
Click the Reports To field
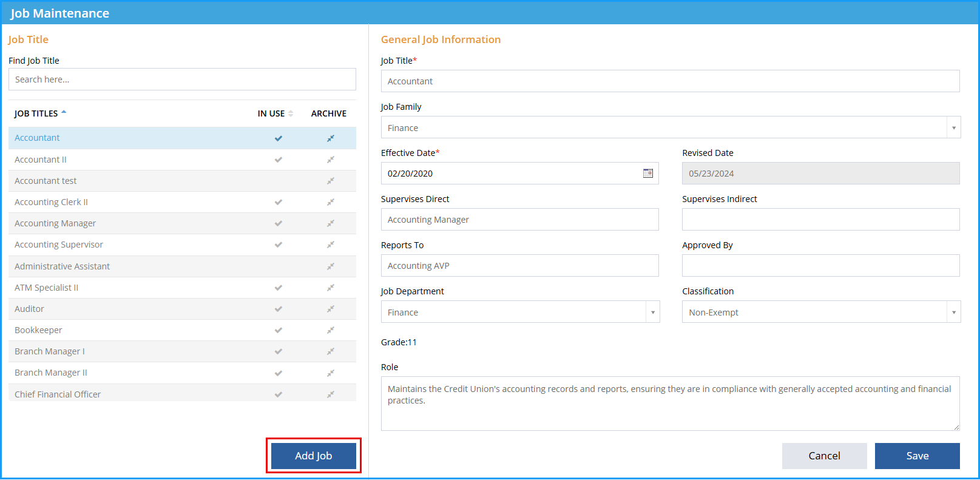click(520, 266)
